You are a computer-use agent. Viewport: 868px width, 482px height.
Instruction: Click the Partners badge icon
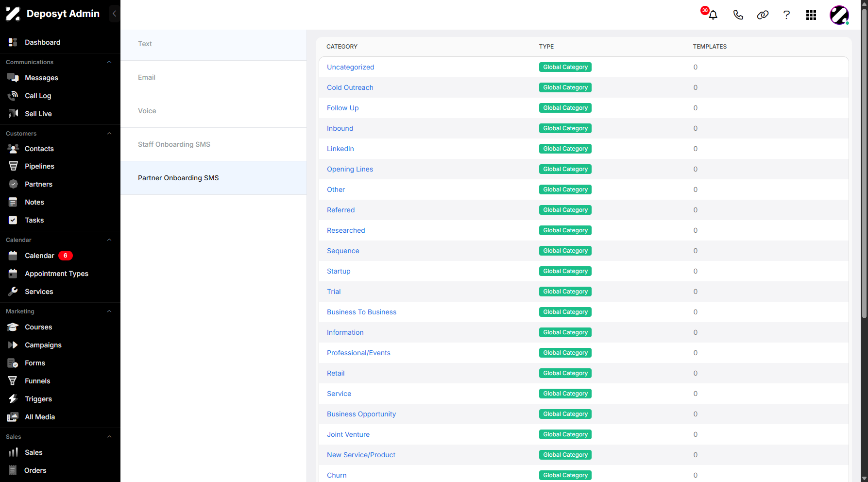click(13, 184)
